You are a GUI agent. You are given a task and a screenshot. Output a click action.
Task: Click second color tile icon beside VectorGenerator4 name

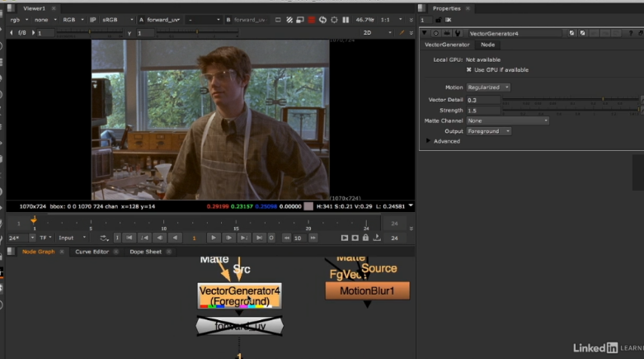[582, 33]
